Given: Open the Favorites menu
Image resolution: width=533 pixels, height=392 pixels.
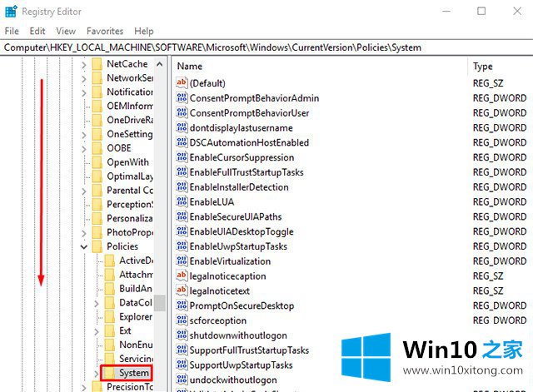Looking at the screenshot, I should (x=105, y=32).
